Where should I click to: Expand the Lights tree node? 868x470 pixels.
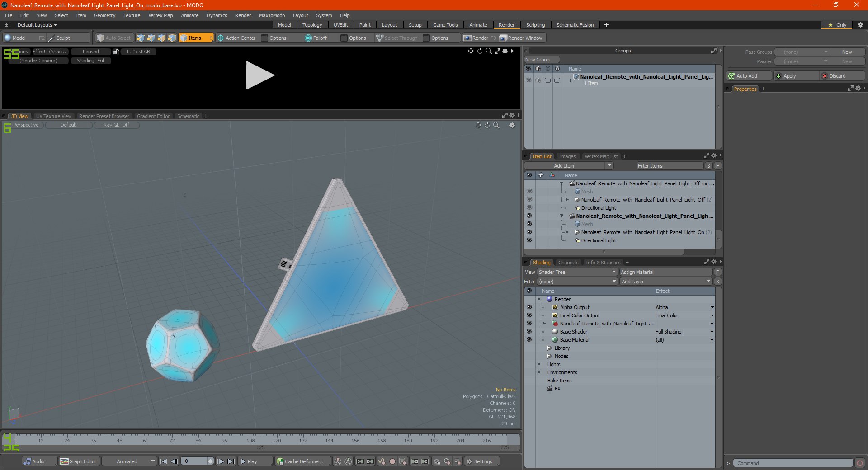pyautogui.click(x=539, y=364)
